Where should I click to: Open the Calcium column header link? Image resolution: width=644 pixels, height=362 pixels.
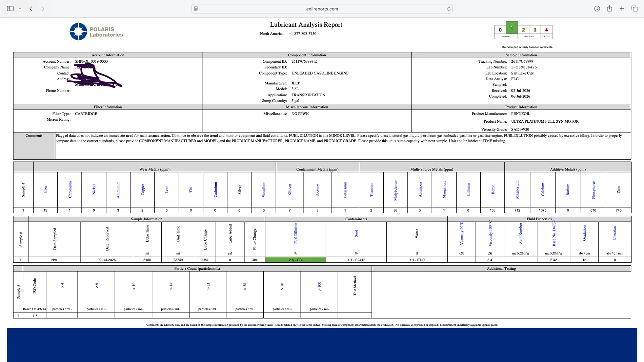pos(542,189)
